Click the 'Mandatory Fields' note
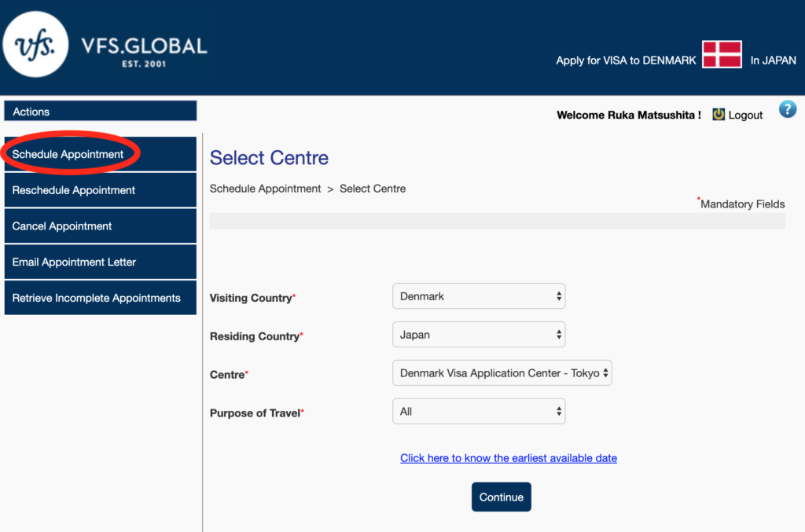This screenshot has width=805, height=532. click(x=742, y=204)
